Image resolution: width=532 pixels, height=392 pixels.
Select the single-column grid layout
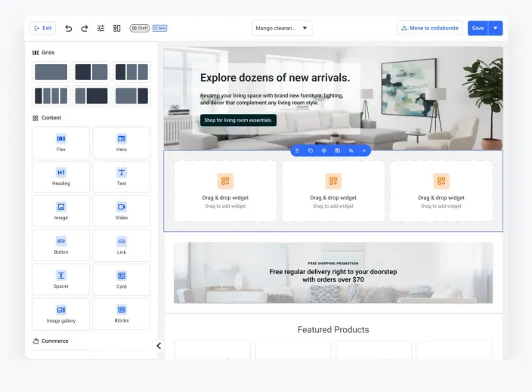click(51, 72)
